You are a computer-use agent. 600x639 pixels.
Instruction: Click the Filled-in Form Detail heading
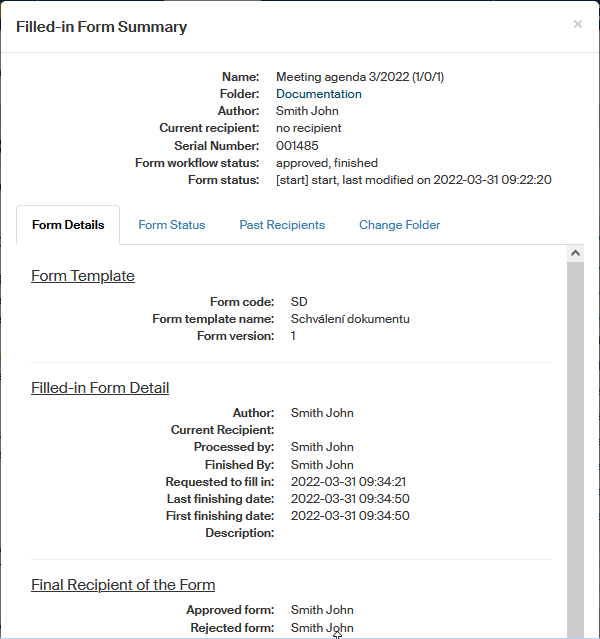click(x=100, y=388)
